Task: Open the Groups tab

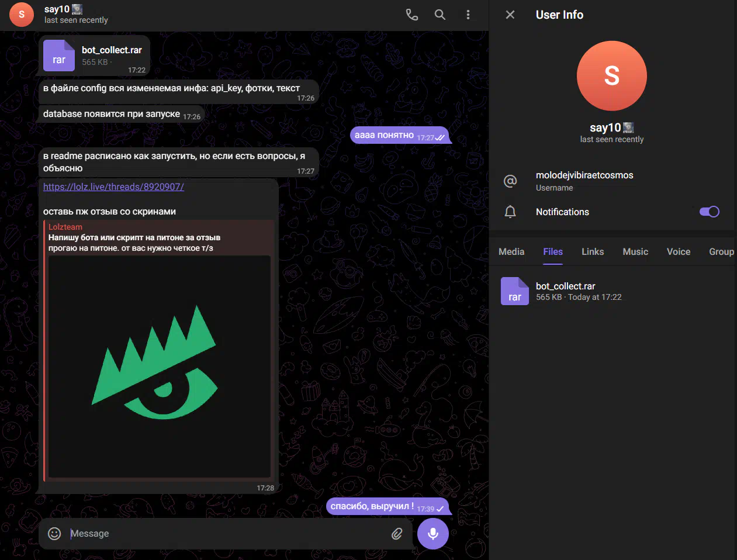Action: pos(722,251)
